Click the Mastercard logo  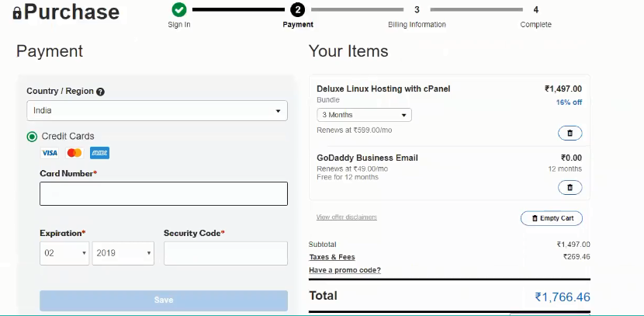(x=74, y=153)
